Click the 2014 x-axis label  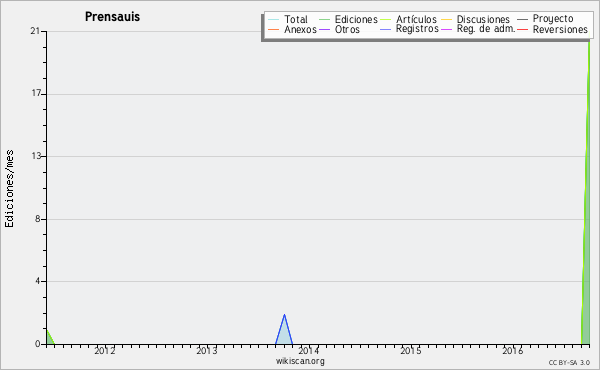coord(309,350)
